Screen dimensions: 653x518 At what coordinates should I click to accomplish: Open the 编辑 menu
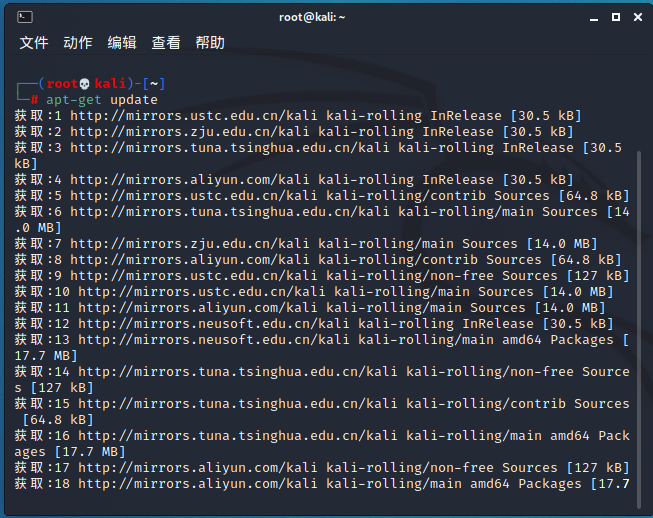tap(122, 42)
